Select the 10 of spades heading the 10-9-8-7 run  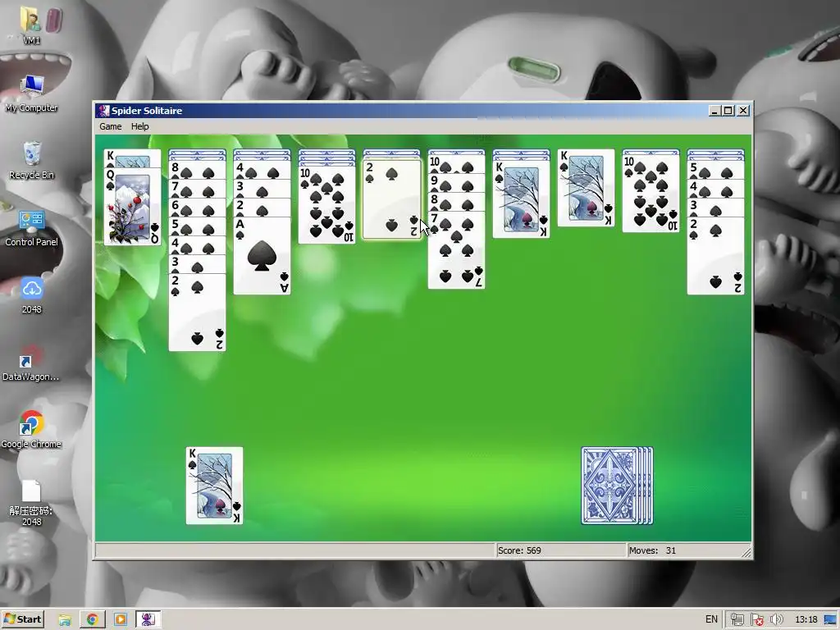tap(456, 164)
